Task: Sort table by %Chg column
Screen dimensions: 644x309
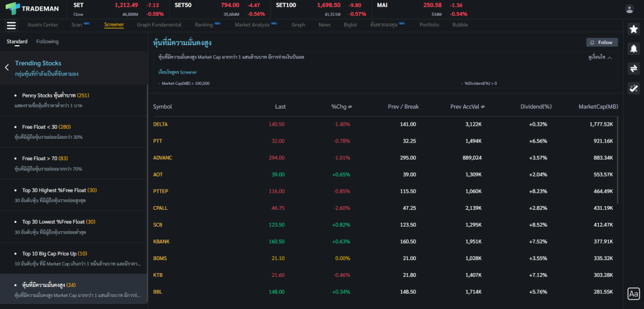Action: coord(341,107)
